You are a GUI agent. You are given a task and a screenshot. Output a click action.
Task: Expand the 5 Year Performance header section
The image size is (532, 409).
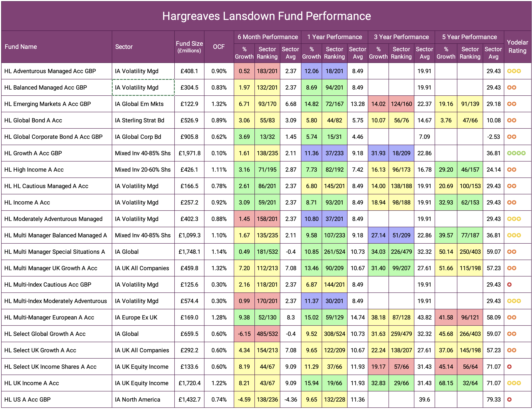tap(470, 37)
